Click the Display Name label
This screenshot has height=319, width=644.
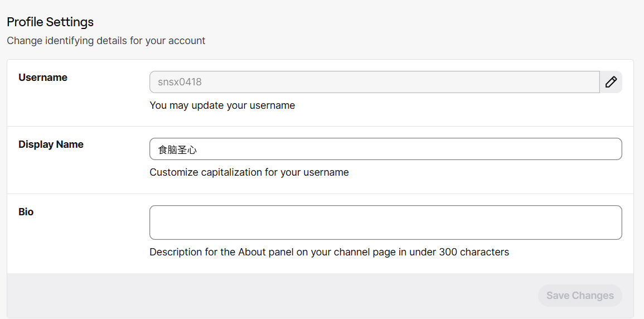click(x=51, y=144)
